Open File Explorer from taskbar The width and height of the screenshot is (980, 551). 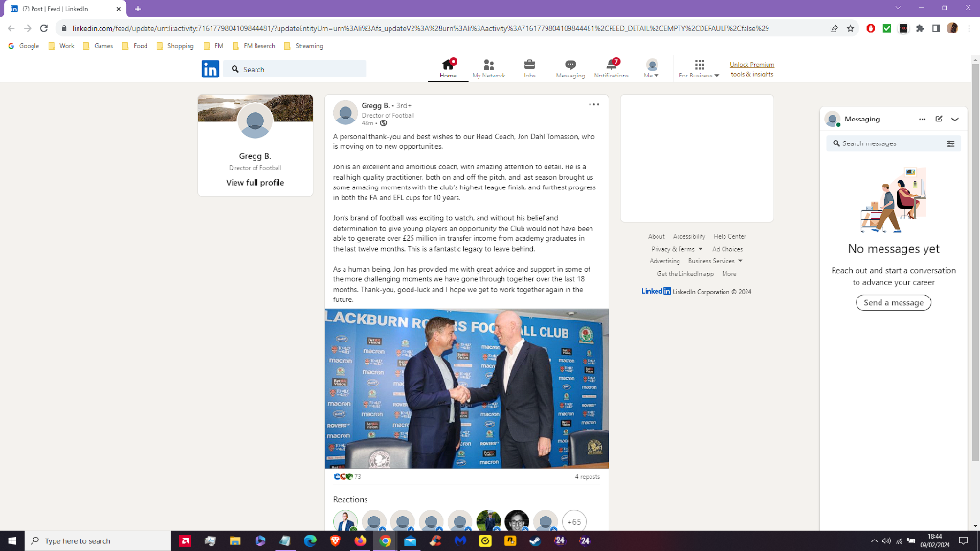click(235, 541)
